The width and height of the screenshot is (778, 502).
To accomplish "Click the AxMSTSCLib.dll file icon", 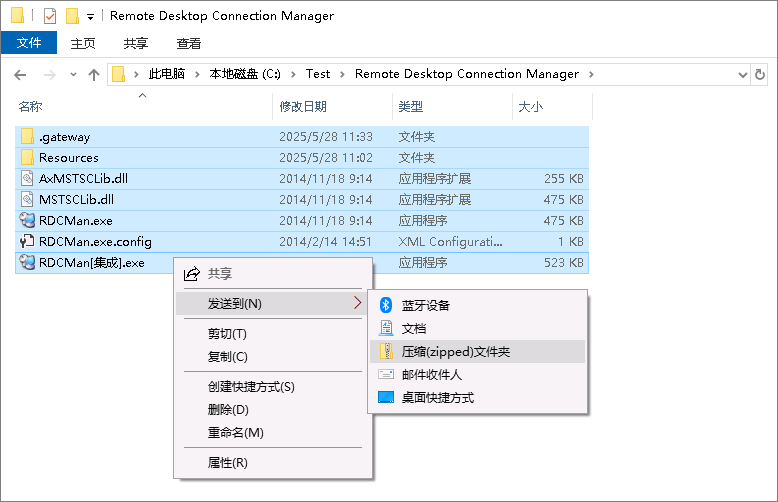I will (27, 178).
